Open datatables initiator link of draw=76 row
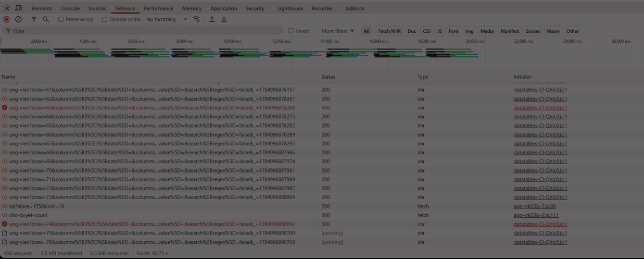Screen dimensions: 644x259 [540, 242]
